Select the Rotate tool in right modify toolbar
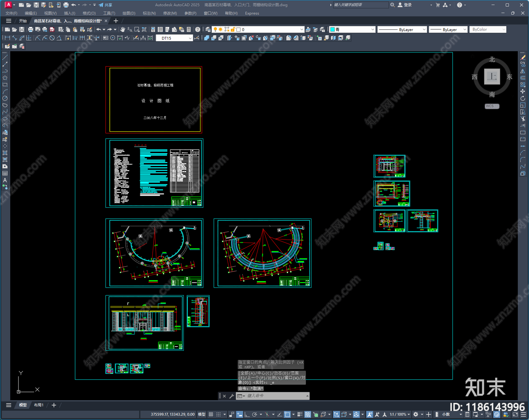 (x=523, y=98)
